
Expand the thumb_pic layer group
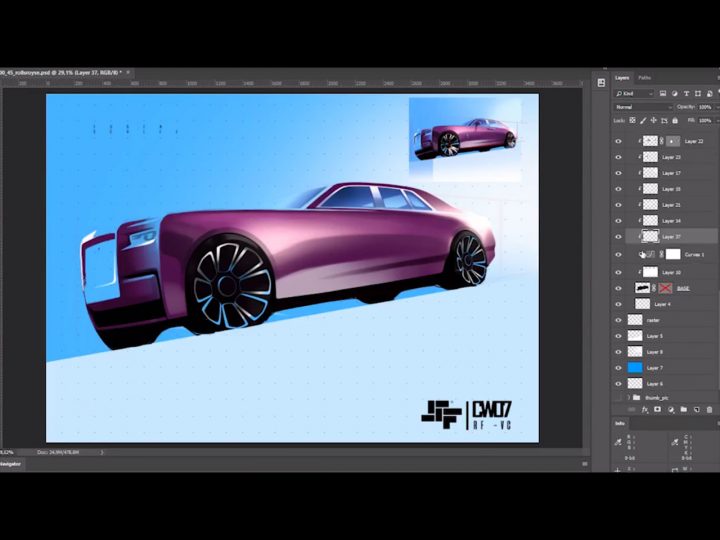coord(628,398)
